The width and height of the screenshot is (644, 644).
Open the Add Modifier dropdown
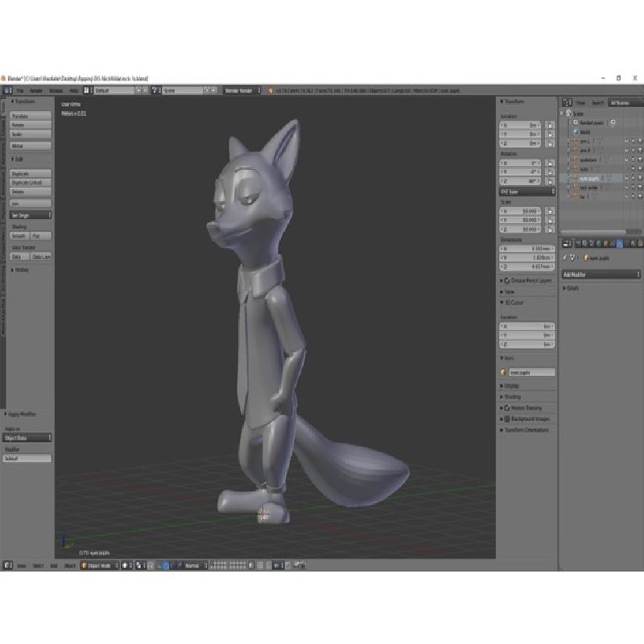pyautogui.click(x=601, y=275)
